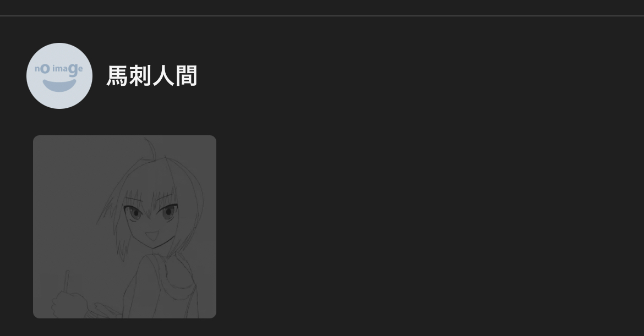Click the default user icon beside 馬刺人間

tap(59, 76)
